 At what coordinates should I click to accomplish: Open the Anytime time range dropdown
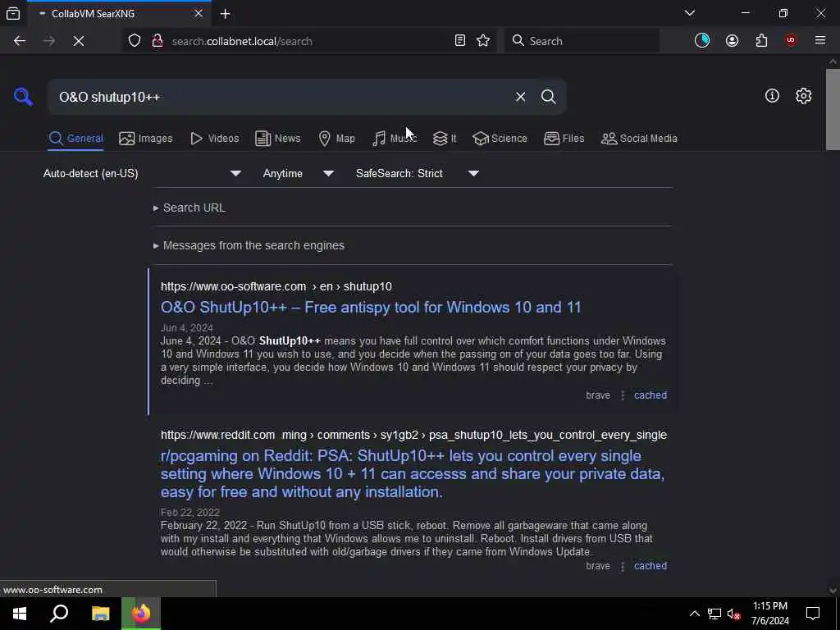(299, 174)
